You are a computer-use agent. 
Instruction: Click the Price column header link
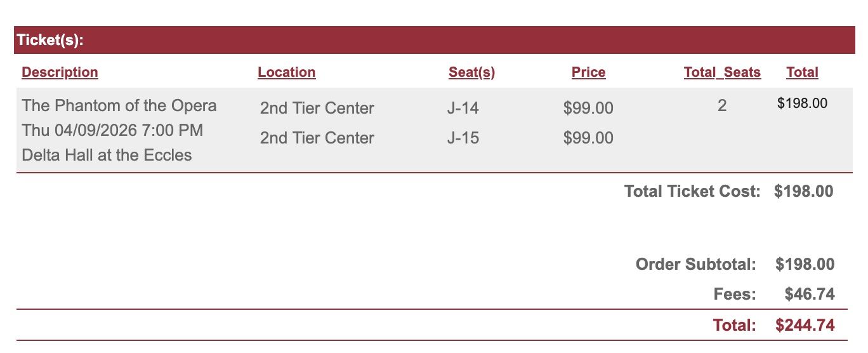588,72
